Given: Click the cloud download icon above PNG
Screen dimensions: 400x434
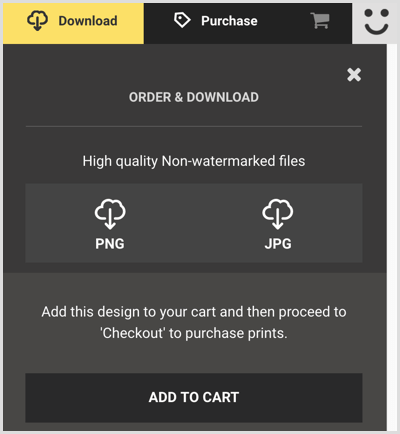Looking at the screenshot, I should click(x=110, y=214).
